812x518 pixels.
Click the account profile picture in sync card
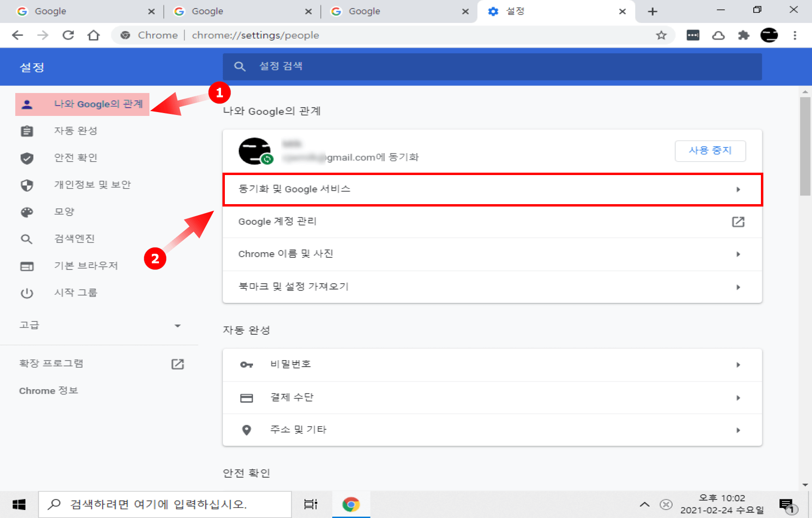(x=255, y=151)
